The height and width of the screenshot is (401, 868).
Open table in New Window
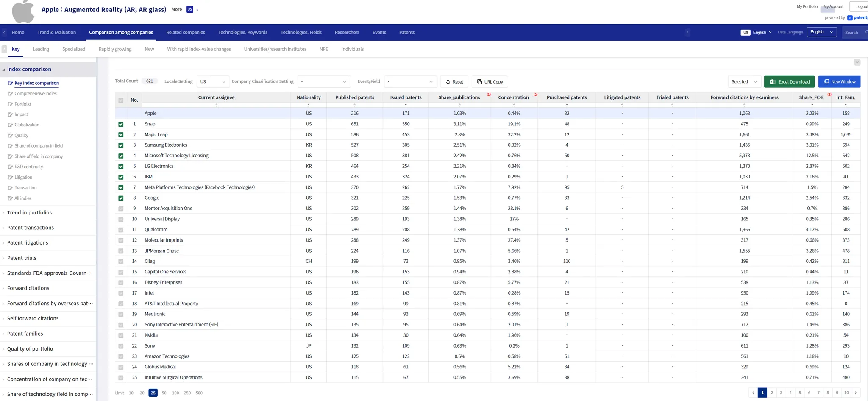click(x=839, y=82)
